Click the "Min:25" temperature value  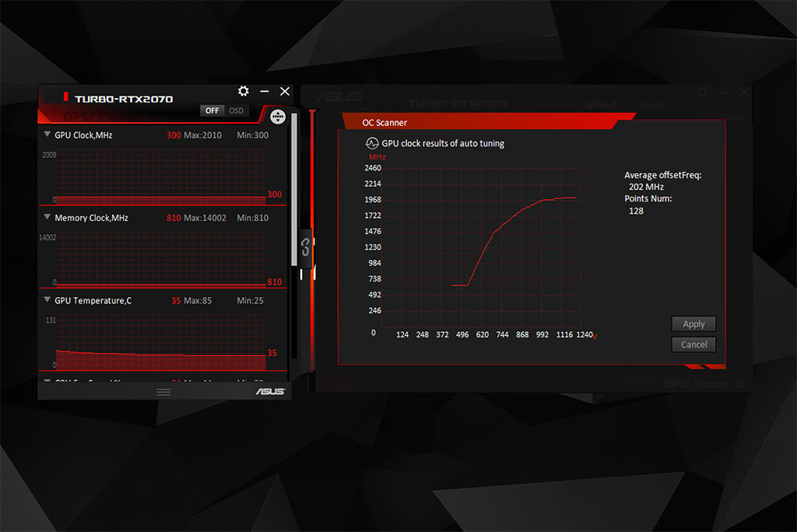(x=250, y=300)
